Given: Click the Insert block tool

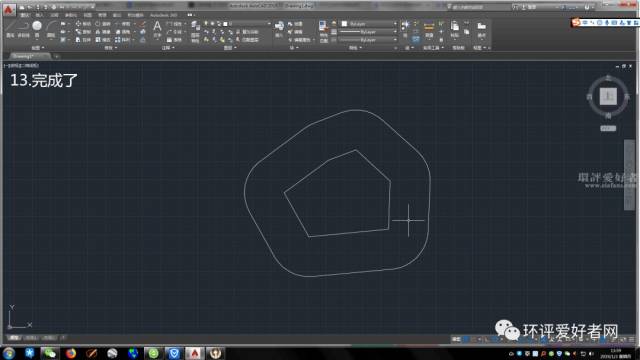Looking at the screenshot, I should coord(279,29).
